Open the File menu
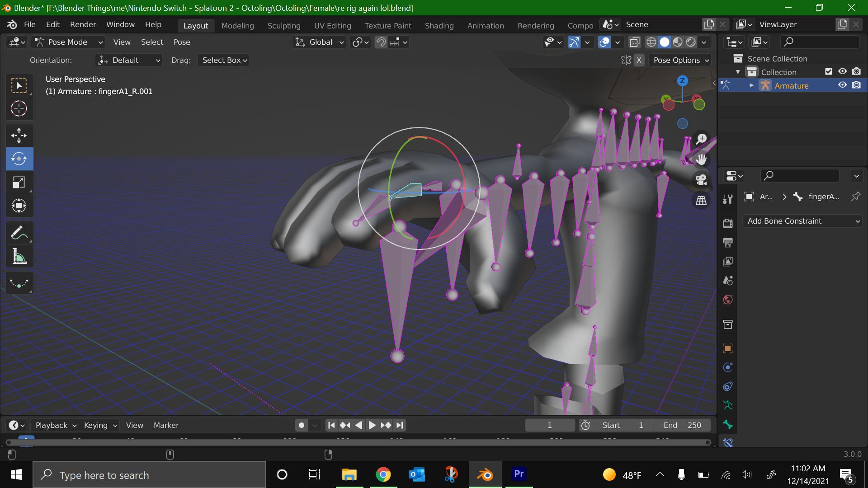Screen dimensions: 868x488 pyautogui.click(x=30, y=24)
